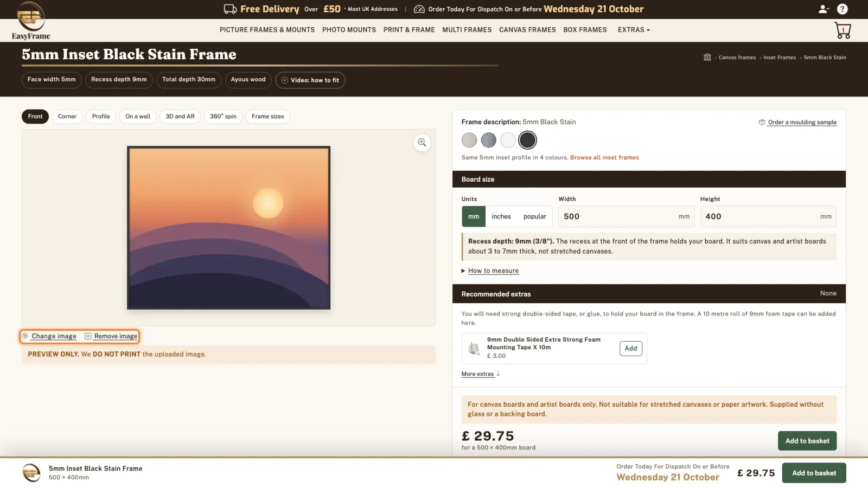This screenshot has width=868, height=488.
Task: Select the white colour swatch
Action: pyautogui.click(x=508, y=140)
